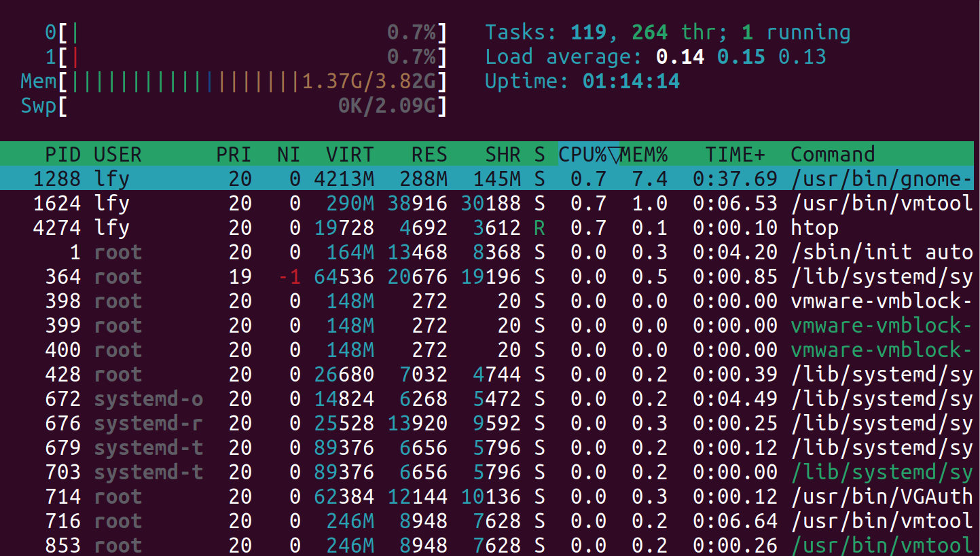Image resolution: width=980 pixels, height=556 pixels.
Task: Click the 0:04.49 TIME+ value
Action: point(736,399)
